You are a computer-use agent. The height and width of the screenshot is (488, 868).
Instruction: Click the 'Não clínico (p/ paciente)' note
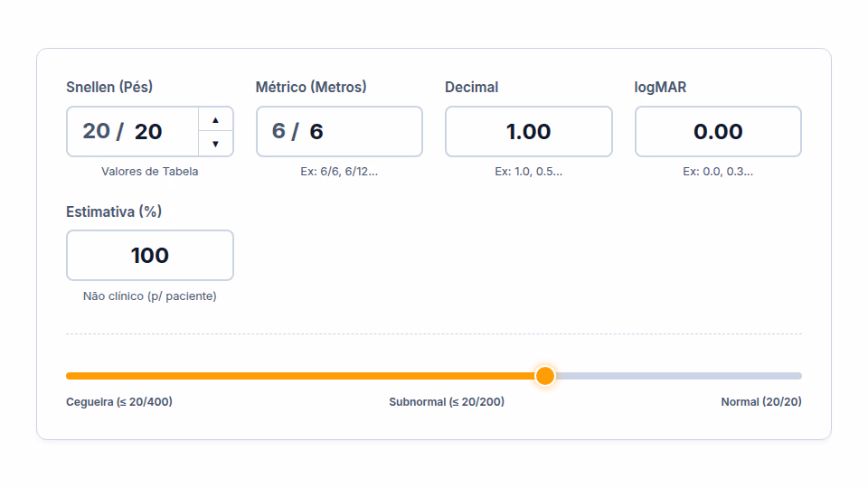(149, 296)
